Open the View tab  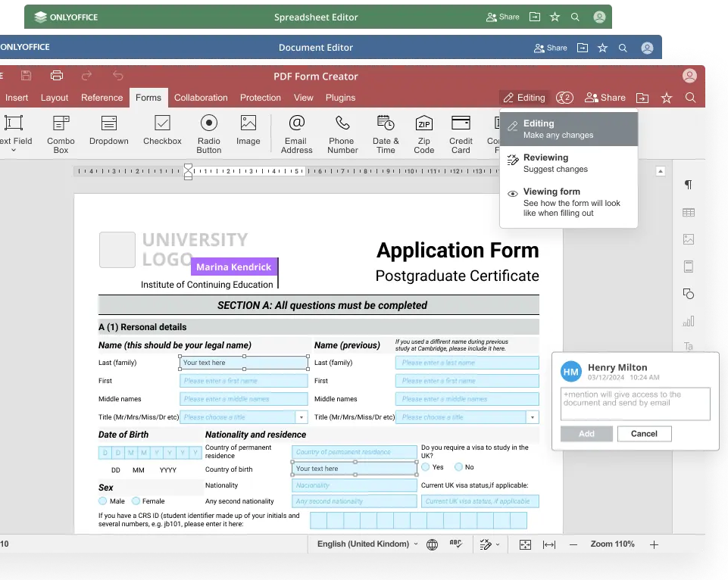point(303,98)
